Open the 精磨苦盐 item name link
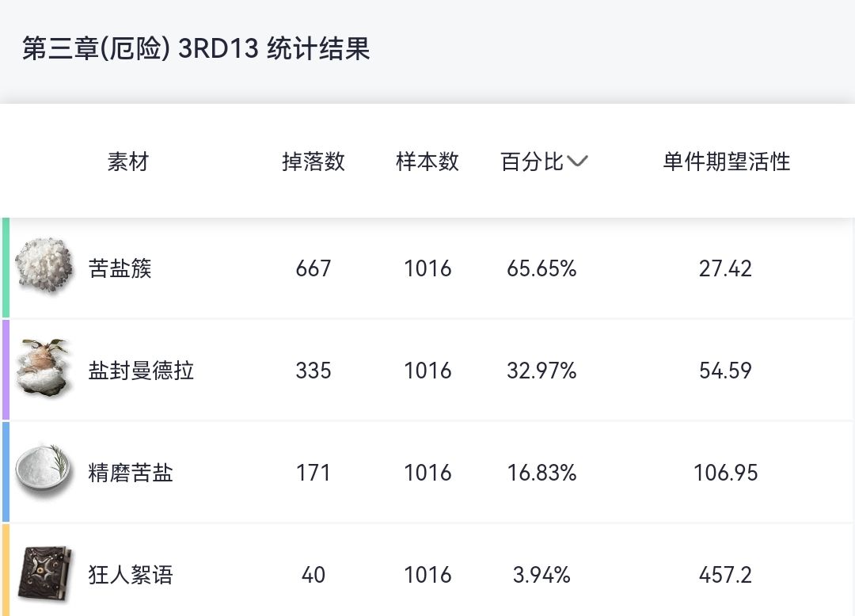This screenshot has width=855, height=616. 131,473
